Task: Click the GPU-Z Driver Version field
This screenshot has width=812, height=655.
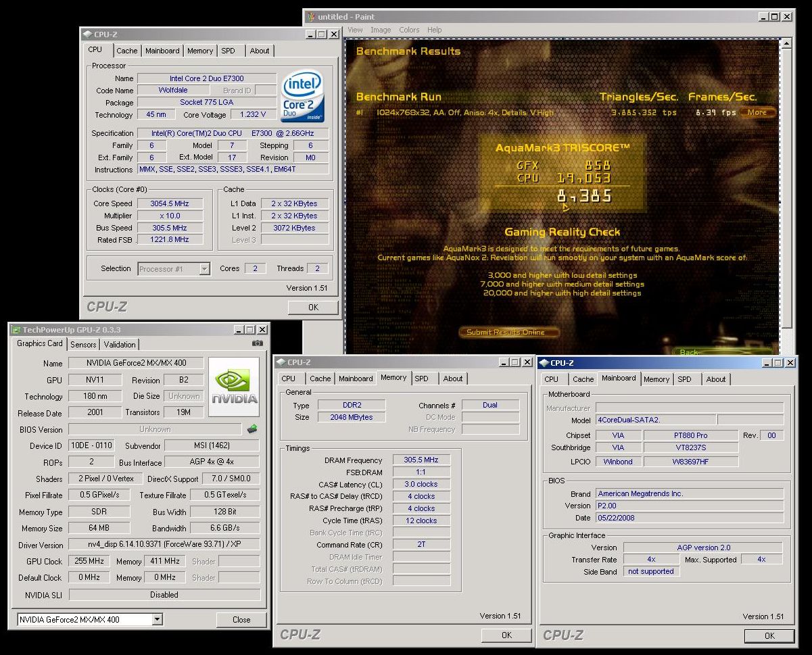Action: pos(164,545)
